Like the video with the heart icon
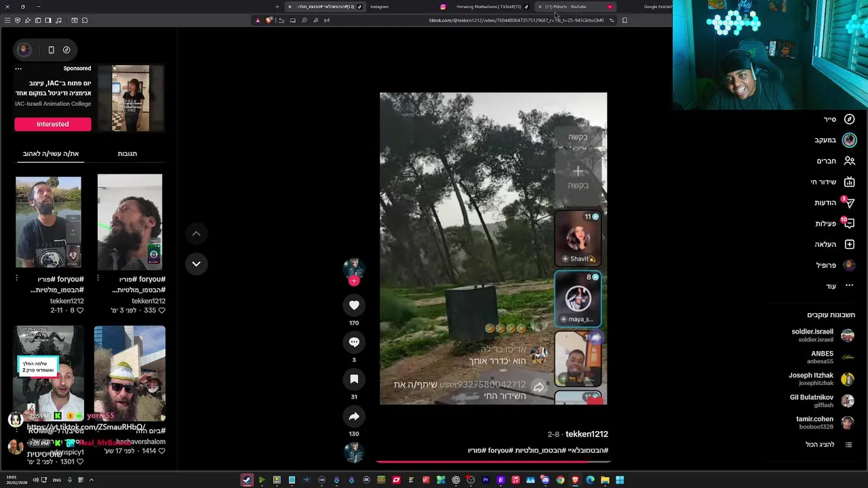 pyautogui.click(x=354, y=305)
